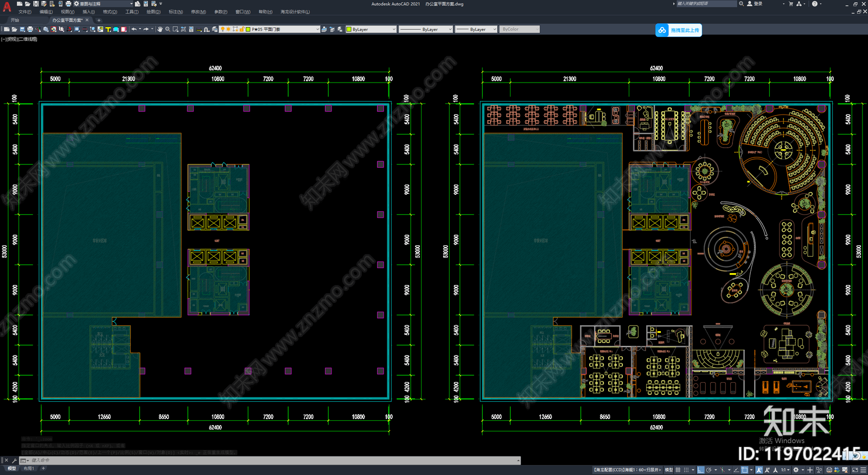Click the Open folder icon in standard toolbar
The height and width of the screenshot is (475, 868).
click(14, 29)
